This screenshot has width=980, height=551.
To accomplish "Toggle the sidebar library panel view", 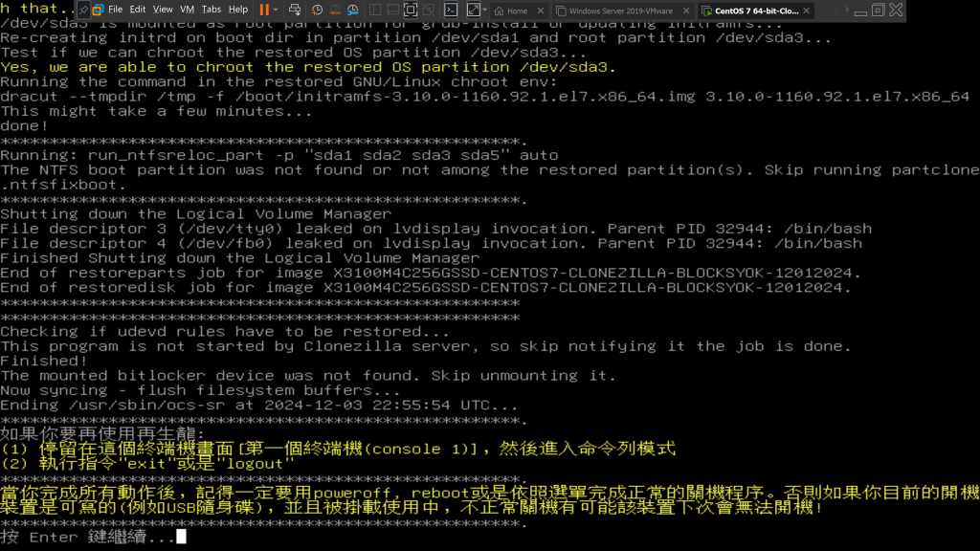I will (373, 10).
